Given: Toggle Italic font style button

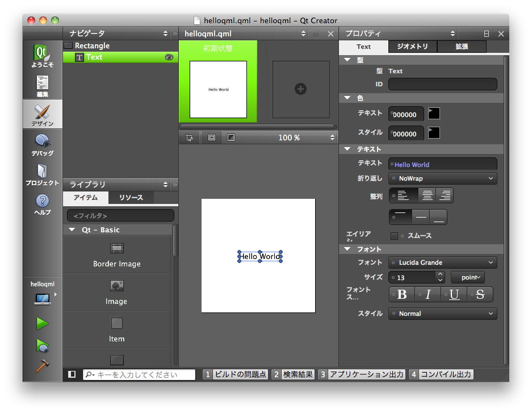Looking at the screenshot, I should [x=428, y=294].
